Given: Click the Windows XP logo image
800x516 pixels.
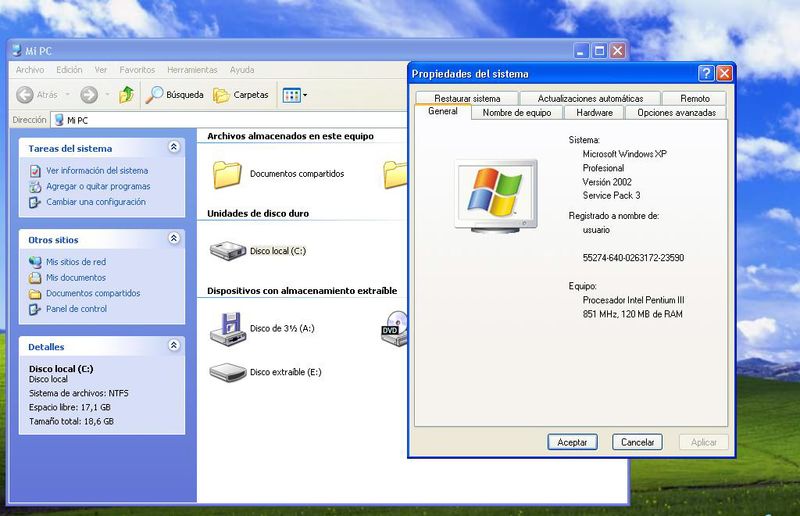Looking at the screenshot, I should [495, 195].
